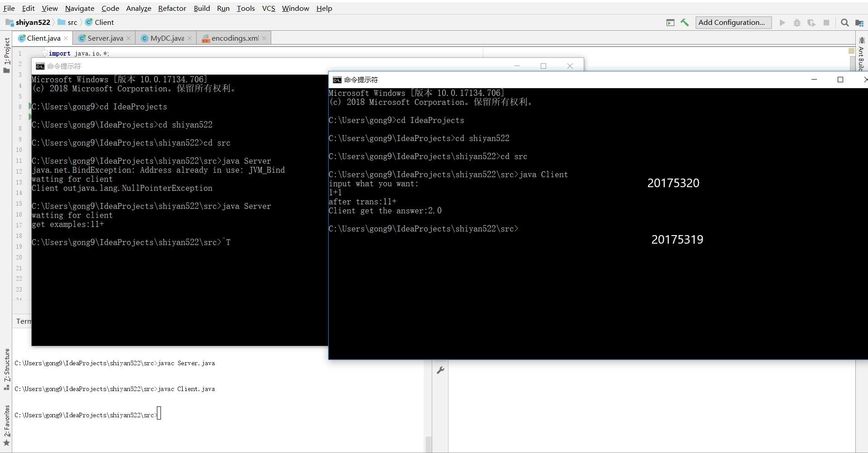The height and width of the screenshot is (453, 868).
Task: Click the terminal panel vertical scrollbar
Action: (x=428, y=444)
